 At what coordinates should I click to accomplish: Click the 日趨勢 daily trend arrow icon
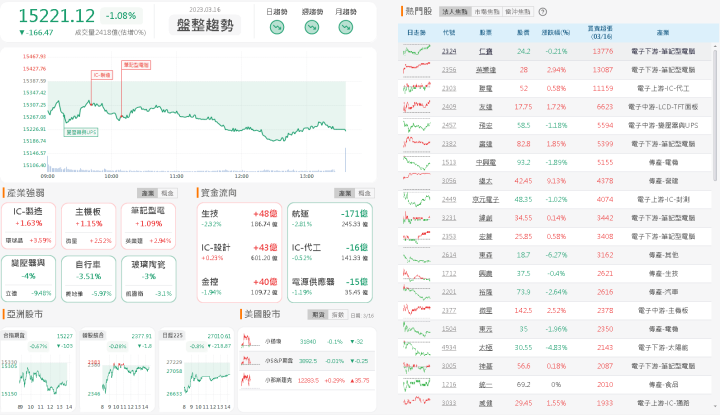click(276, 28)
